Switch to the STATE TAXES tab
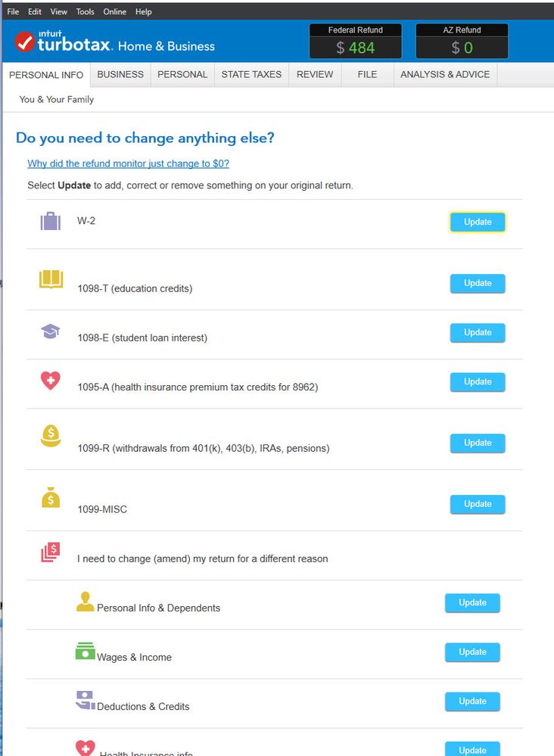 [x=251, y=75]
